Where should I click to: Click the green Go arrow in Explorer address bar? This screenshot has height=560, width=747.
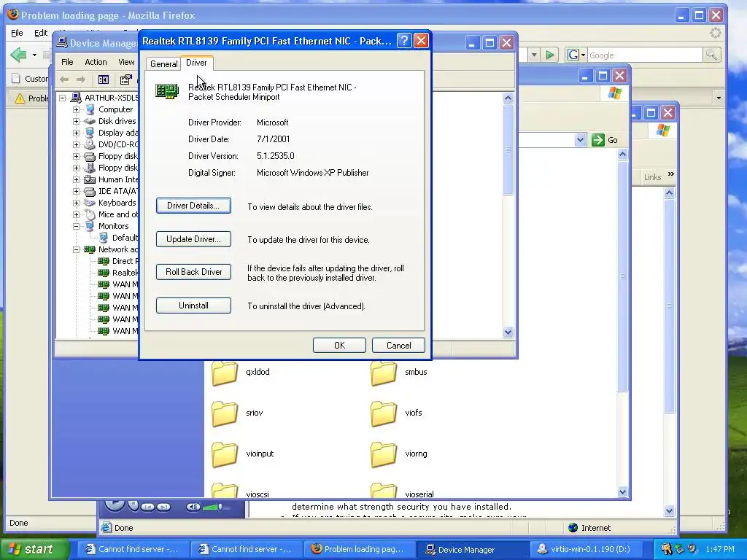(597, 140)
